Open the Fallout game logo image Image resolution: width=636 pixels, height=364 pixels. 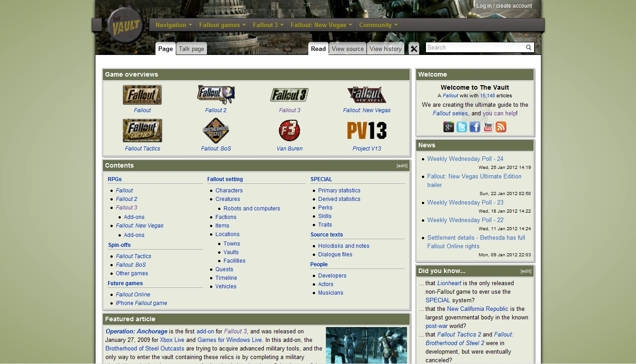coord(142,95)
